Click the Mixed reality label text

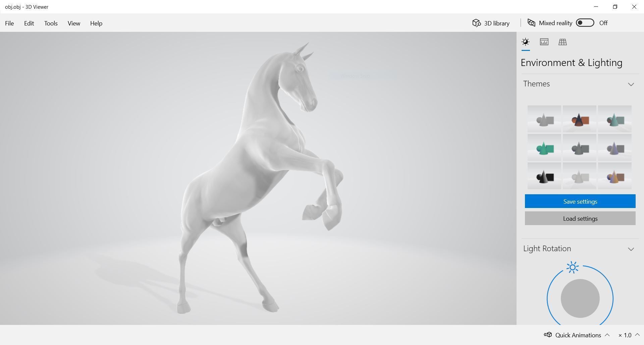point(555,23)
